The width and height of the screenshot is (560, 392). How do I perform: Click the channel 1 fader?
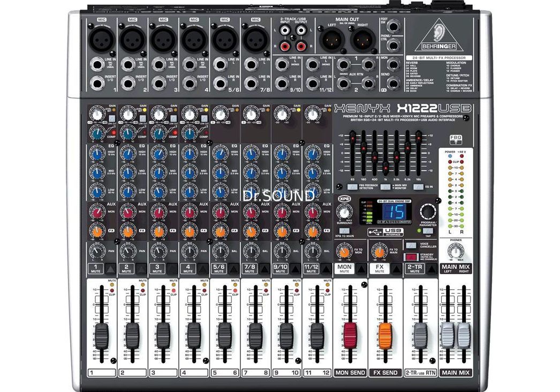[x=101, y=336]
